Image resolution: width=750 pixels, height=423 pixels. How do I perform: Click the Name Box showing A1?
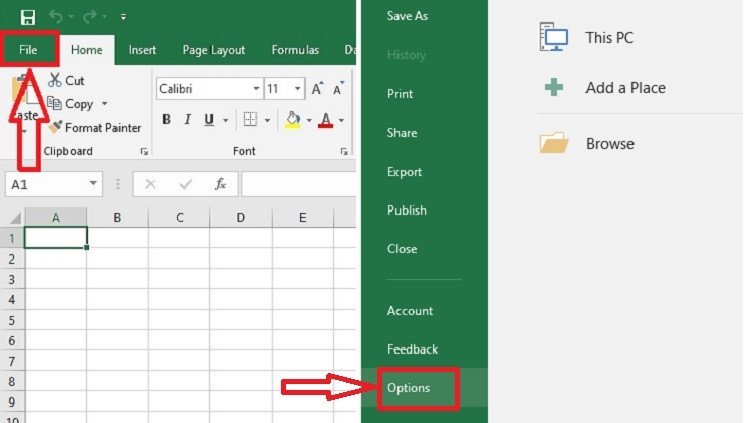click(47, 184)
